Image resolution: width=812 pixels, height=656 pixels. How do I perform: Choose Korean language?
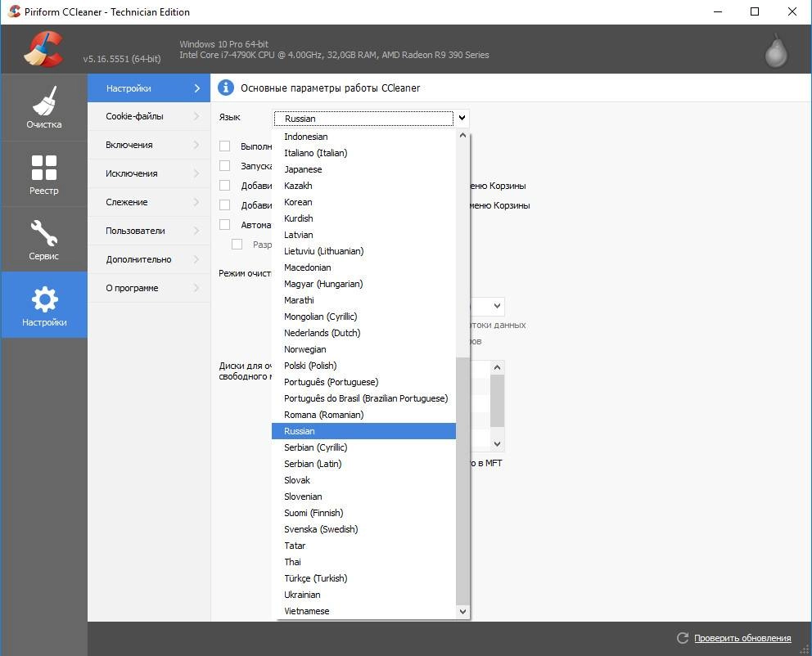coord(363,202)
